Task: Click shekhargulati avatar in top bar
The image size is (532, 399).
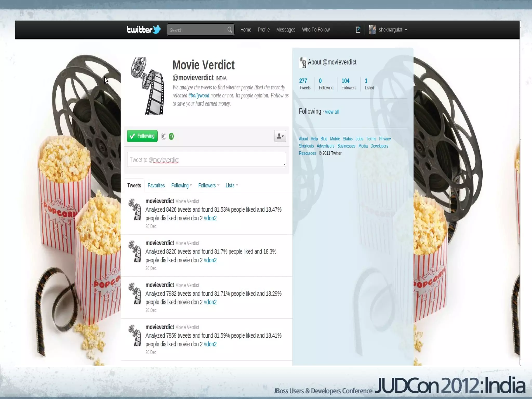Action: point(372,30)
